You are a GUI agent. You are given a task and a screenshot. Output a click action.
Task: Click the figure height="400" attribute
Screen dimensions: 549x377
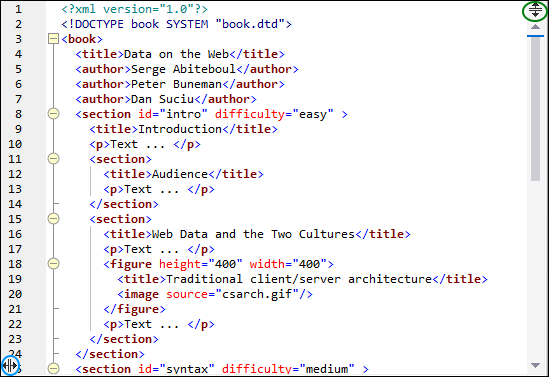pos(201,264)
